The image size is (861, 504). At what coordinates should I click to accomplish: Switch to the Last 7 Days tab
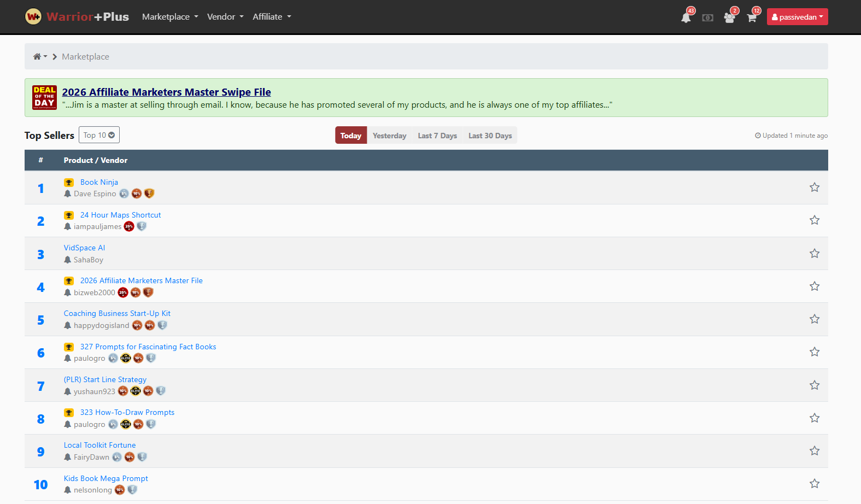click(437, 136)
